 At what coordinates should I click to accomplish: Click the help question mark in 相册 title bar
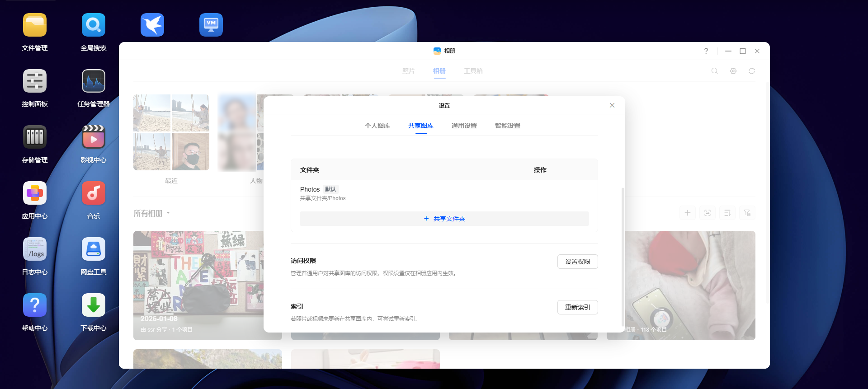(706, 51)
